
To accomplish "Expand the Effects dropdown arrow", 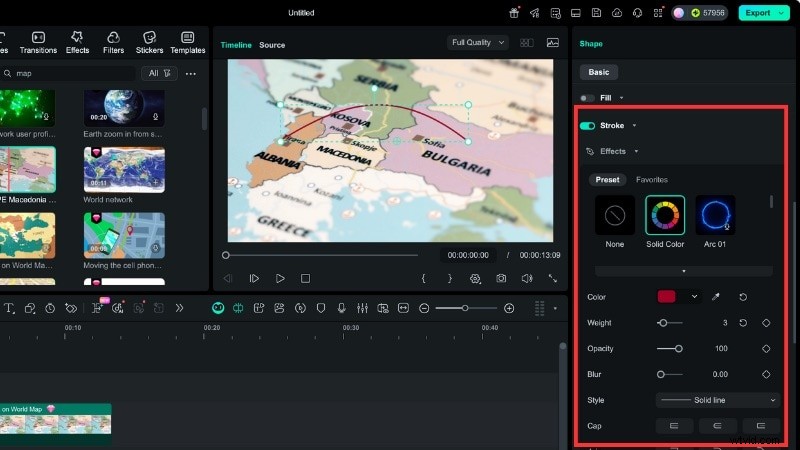I will point(636,152).
